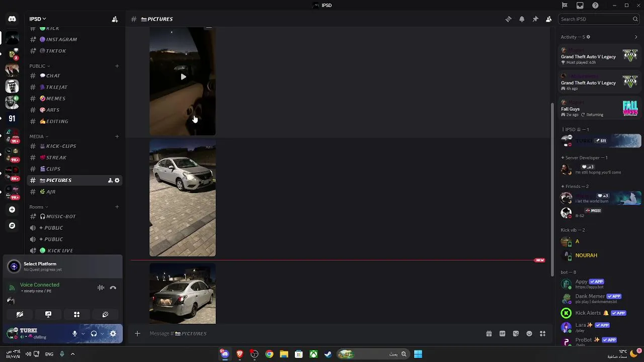Open NOURAH in the member list
Viewport: 644px width, 362px height.
point(586,255)
